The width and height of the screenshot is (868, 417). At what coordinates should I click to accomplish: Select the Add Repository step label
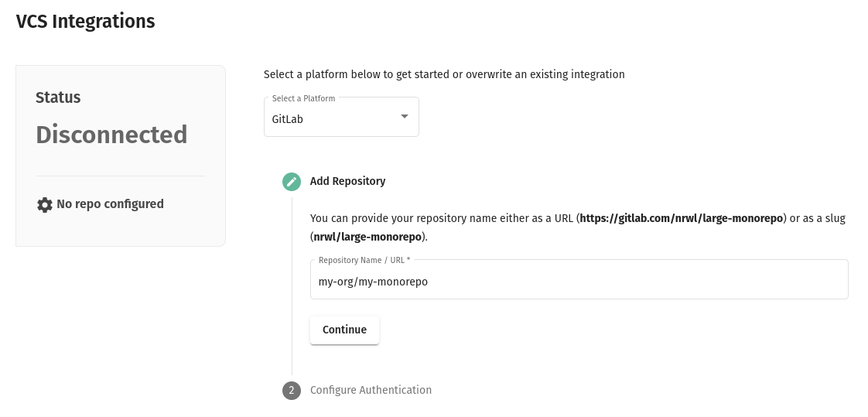coord(347,181)
